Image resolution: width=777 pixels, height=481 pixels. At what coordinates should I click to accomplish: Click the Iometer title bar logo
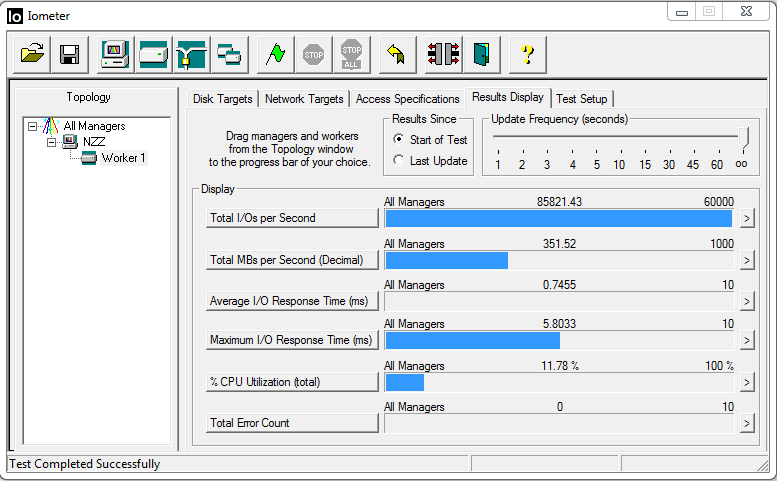(15, 16)
